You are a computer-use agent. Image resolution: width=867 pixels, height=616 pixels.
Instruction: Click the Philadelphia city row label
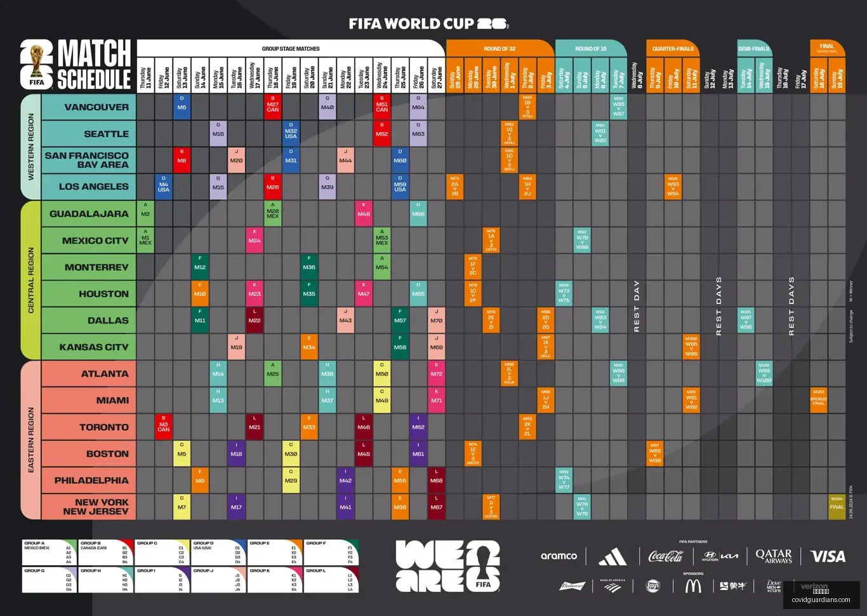click(89, 480)
